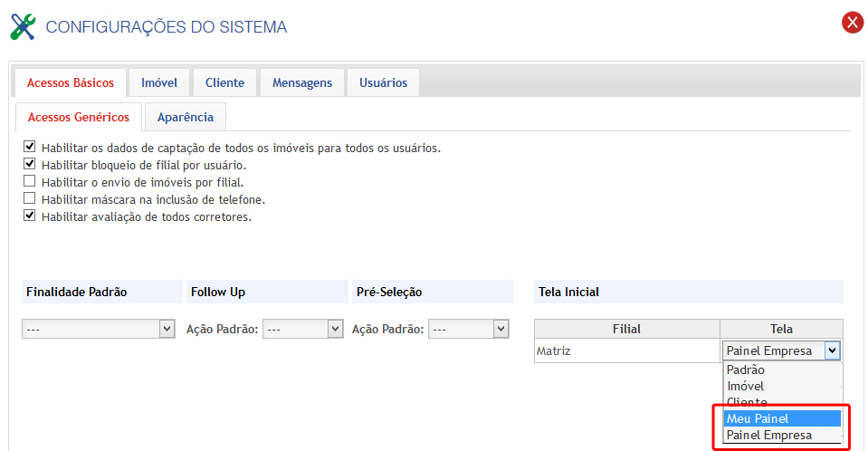Close the system settings dialog
The height and width of the screenshot is (451, 868).
(852, 23)
